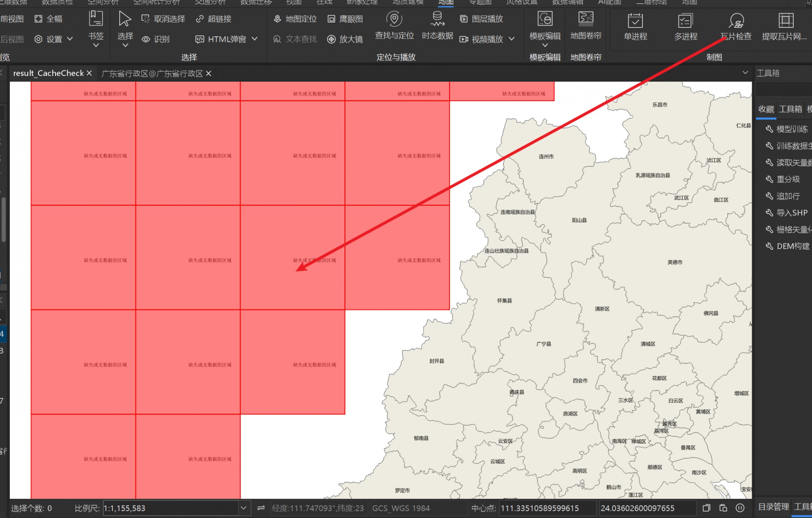Open the DEM构建 tool
Screen dimensions: 812x518
[788, 246]
